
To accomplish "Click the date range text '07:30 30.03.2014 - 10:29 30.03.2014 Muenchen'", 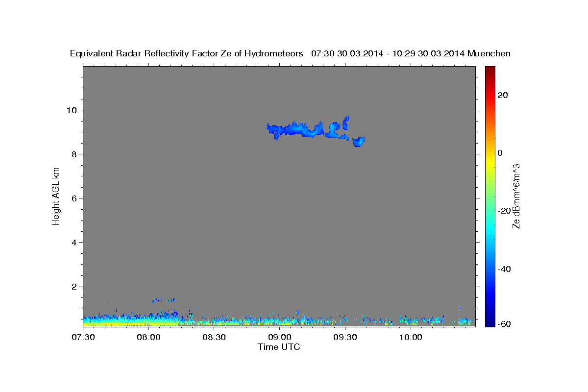I will point(411,54).
